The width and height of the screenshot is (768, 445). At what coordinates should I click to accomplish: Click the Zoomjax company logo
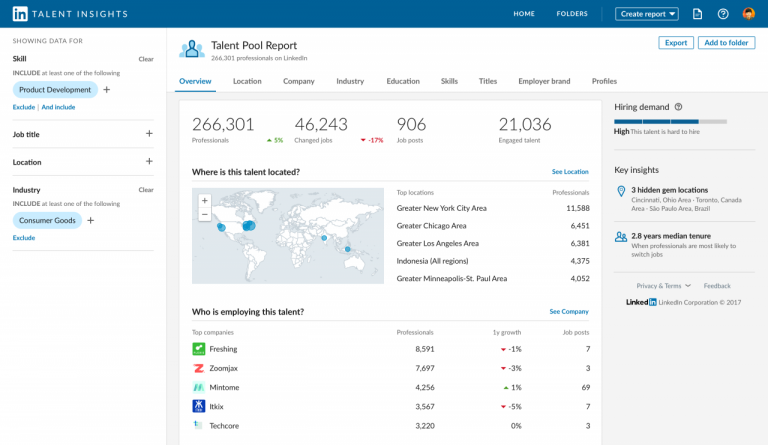[x=198, y=368]
